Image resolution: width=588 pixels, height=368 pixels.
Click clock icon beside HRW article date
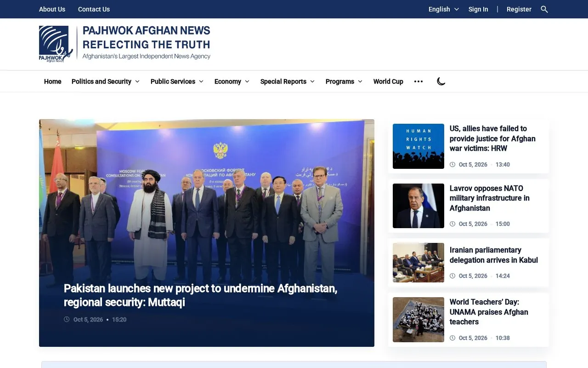pyautogui.click(x=452, y=165)
